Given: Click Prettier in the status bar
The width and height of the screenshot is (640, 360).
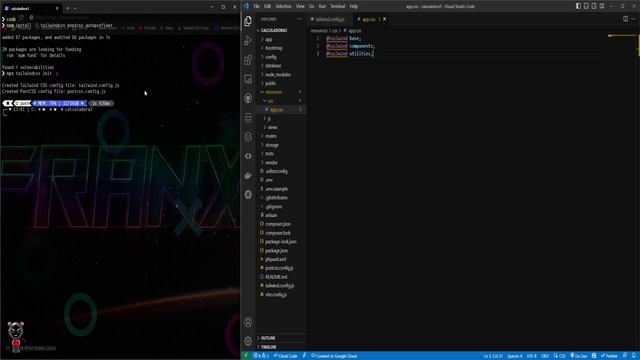Looking at the screenshot, I should pos(609,356).
